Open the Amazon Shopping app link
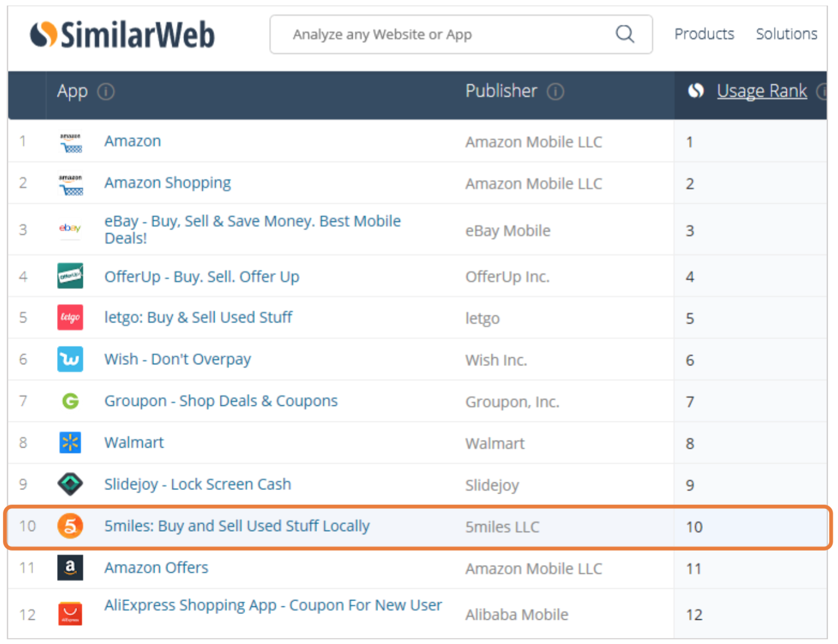 pyautogui.click(x=167, y=183)
